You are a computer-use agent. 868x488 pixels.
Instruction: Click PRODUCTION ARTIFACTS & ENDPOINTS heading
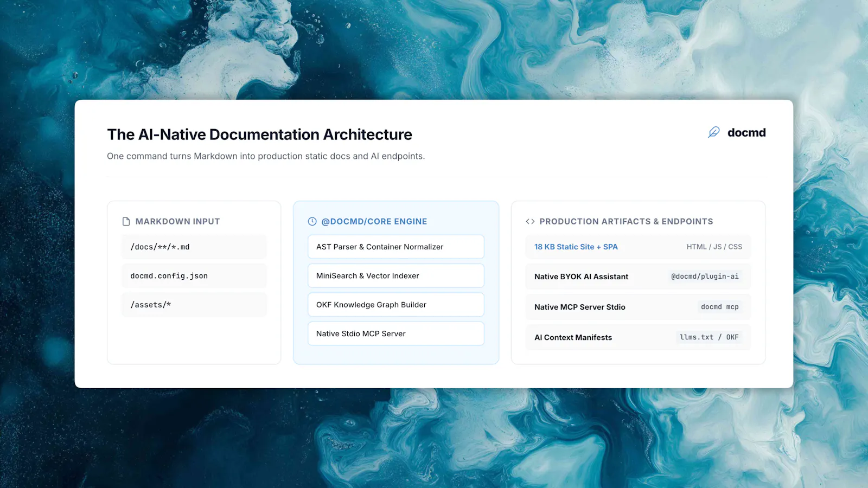[627, 221]
